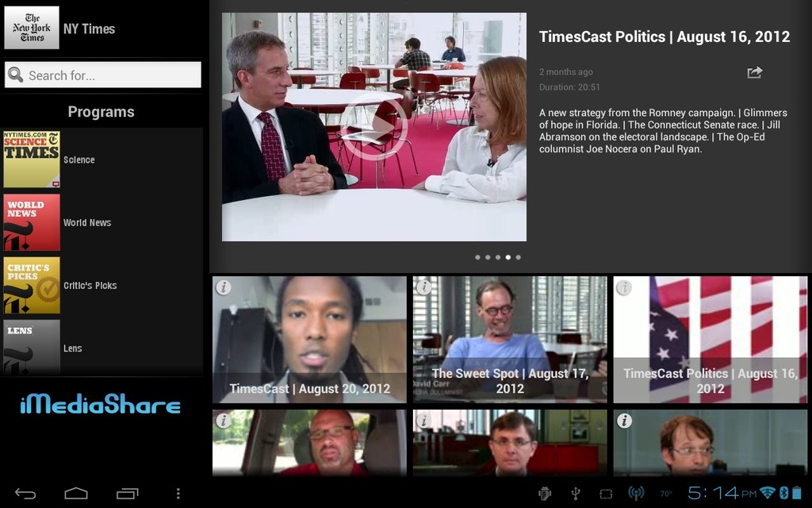
Task: Tap the battery status icon
Action: pyautogui.click(x=797, y=492)
